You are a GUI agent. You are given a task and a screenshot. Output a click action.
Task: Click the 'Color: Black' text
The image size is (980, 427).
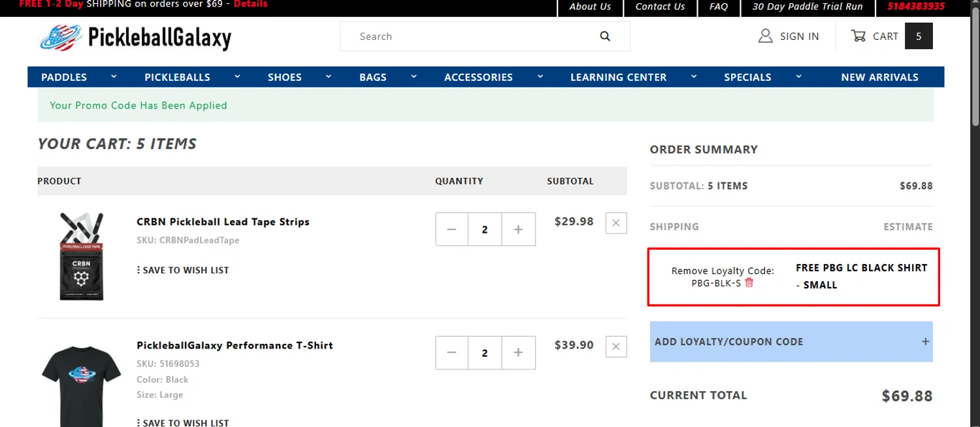point(162,379)
